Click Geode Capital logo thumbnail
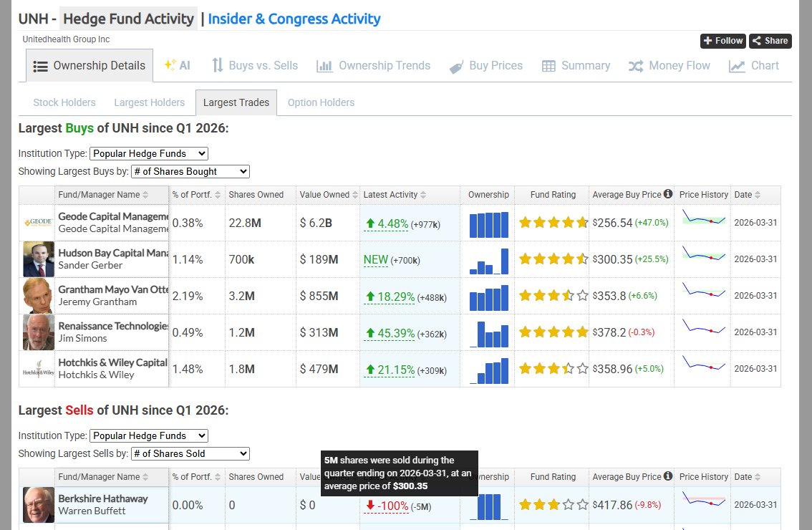The height and width of the screenshot is (530, 812). point(39,223)
